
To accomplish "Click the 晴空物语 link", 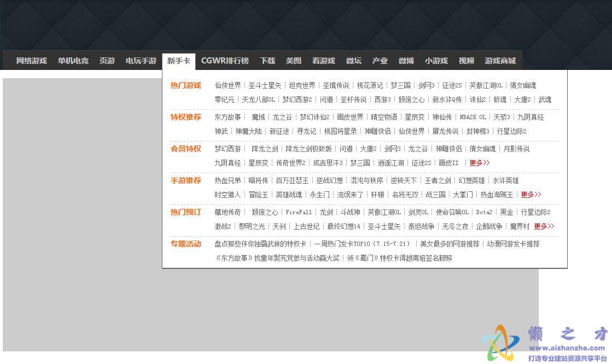I will (x=384, y=117).
